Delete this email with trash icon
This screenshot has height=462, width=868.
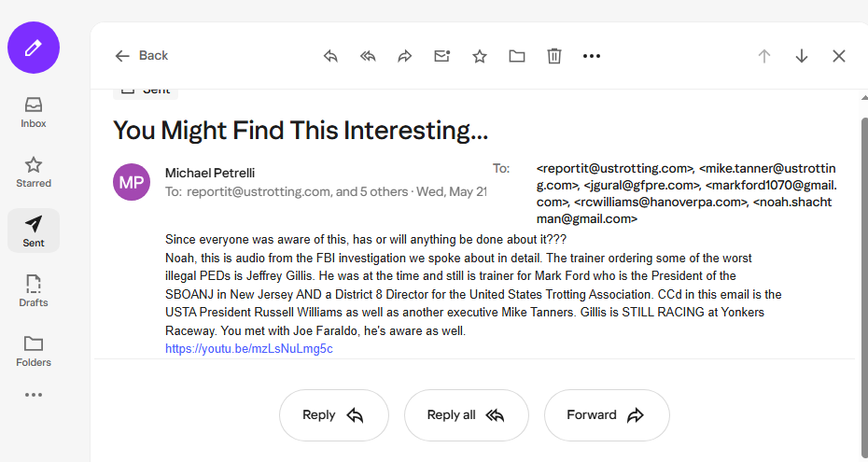[554, 56]
